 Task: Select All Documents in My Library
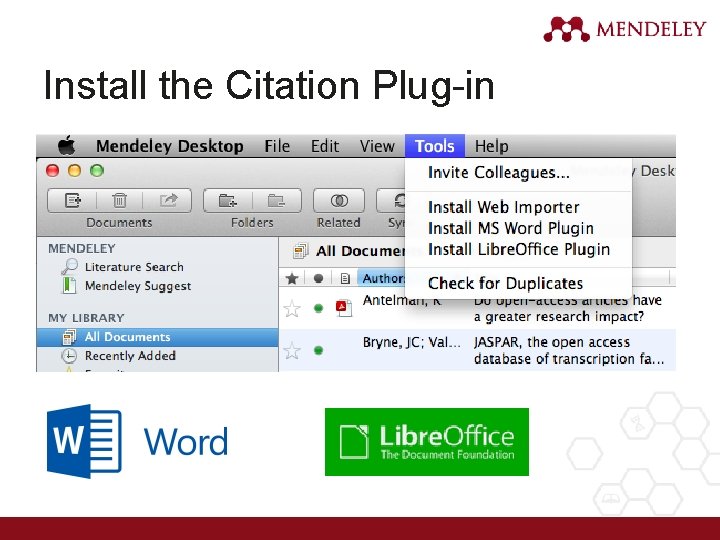[158, 337]
